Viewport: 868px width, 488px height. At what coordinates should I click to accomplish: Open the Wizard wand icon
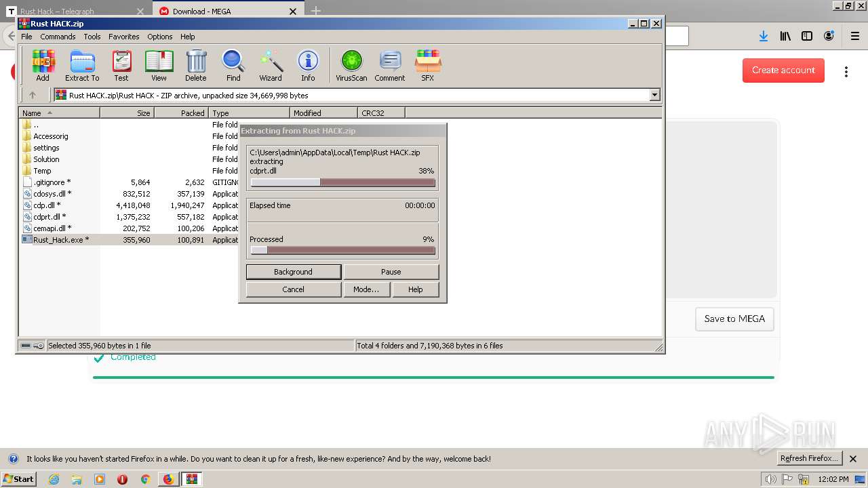[271, 66]
